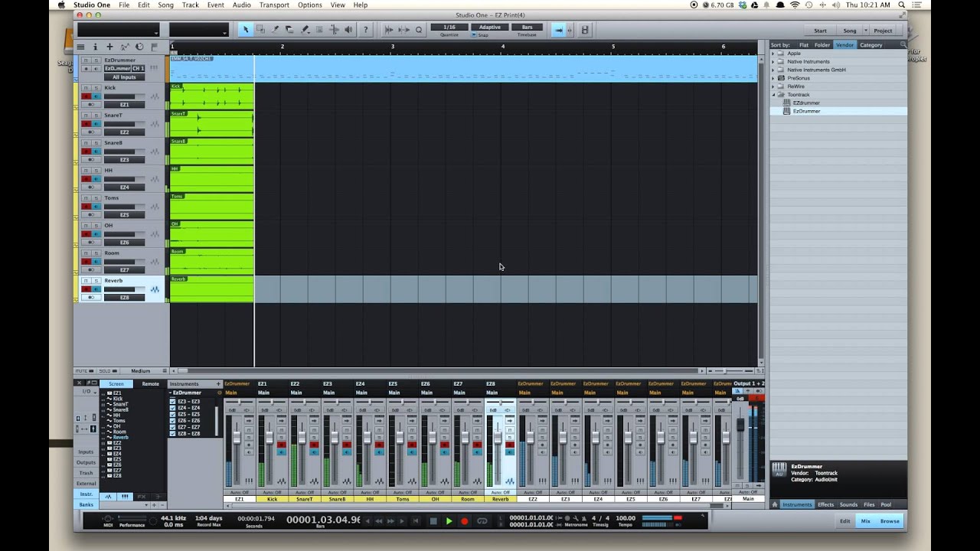This screenshot has width=980, height=551.
Task: Click the Rewind button in the transport
Action: tap(378, 521)
